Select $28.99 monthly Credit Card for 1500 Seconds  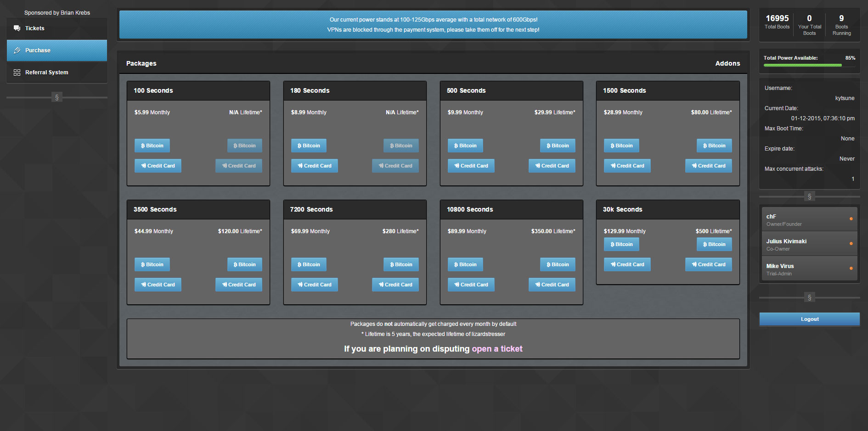click(x=627, y=166)
